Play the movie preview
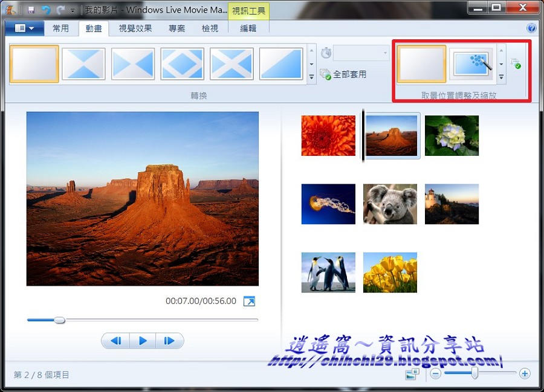Image resolution: width=544 pixels, height=392 pixels. (x=143, y=341)
